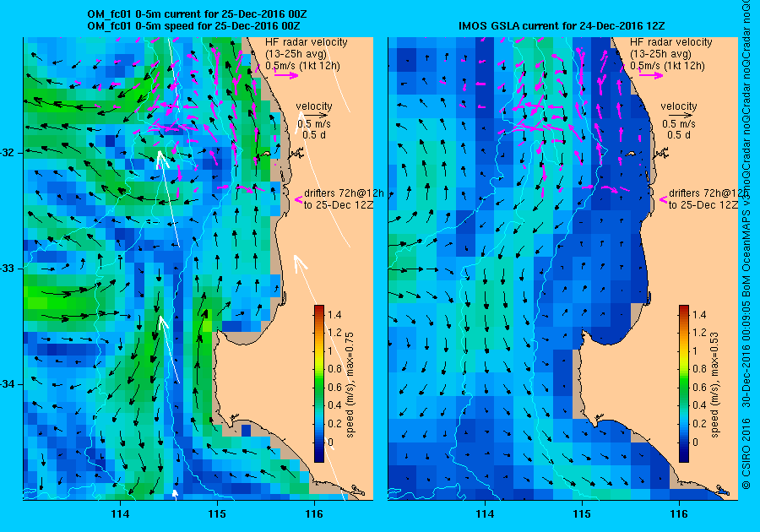Click the 1.2 tick on right color bar
Viewport: 760px width, 532px height.
coord(699,333)
